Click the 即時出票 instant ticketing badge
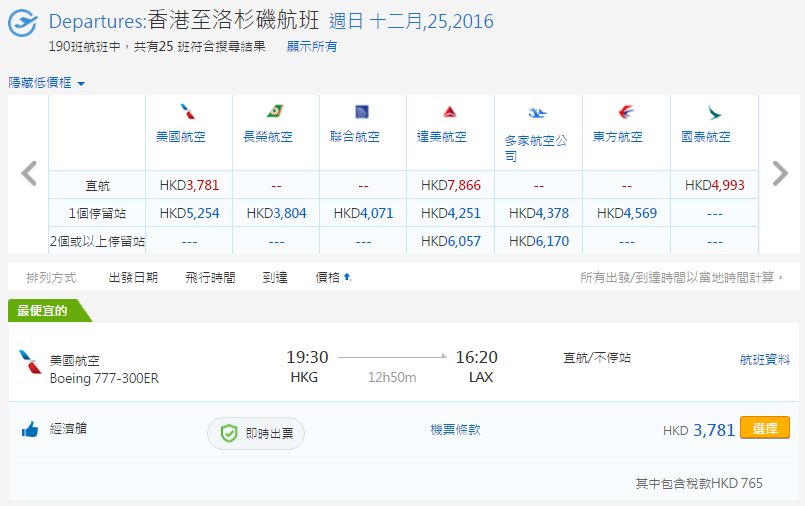 tap(256, 434)
